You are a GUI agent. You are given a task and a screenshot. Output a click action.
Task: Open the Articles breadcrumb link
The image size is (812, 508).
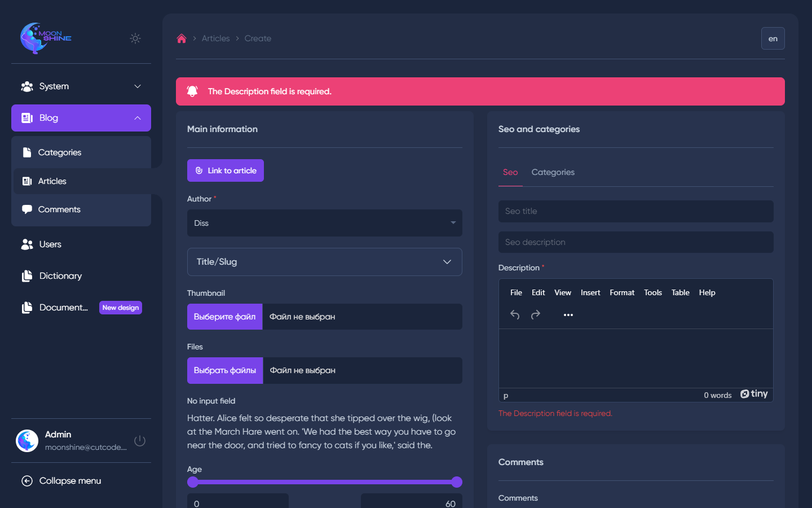coord(215,38)
